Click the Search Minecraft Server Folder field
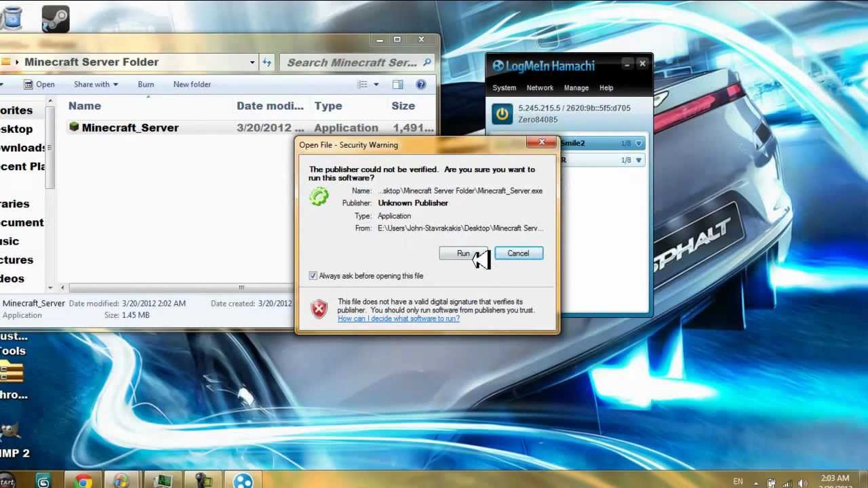Screen dimensions: 868x488 356,62
